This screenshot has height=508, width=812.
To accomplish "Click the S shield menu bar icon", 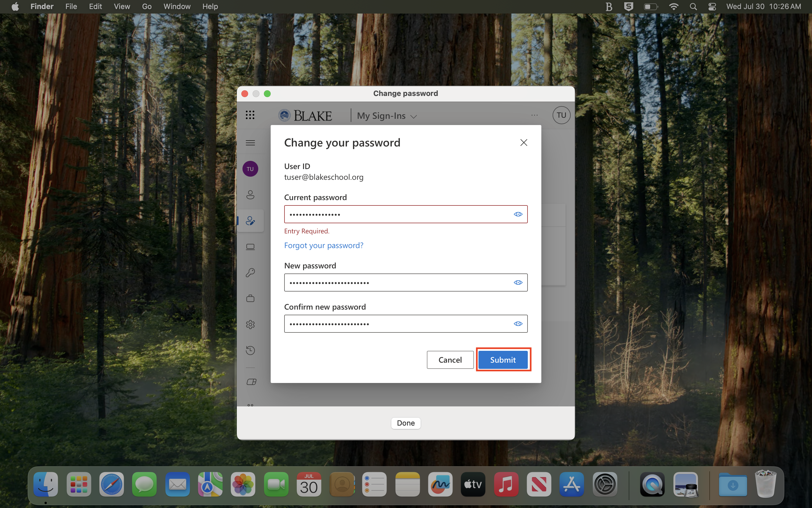I will [628, 6].
